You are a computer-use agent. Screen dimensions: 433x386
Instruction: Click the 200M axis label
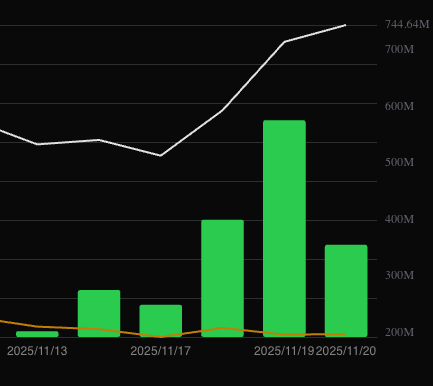[x=399, y=332]
